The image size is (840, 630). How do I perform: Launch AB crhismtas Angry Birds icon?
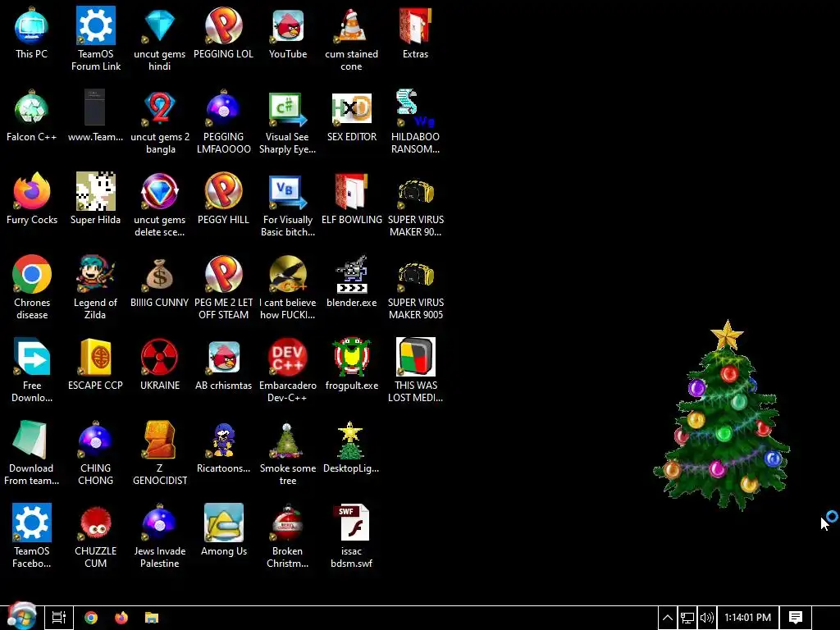coord(223,357)
